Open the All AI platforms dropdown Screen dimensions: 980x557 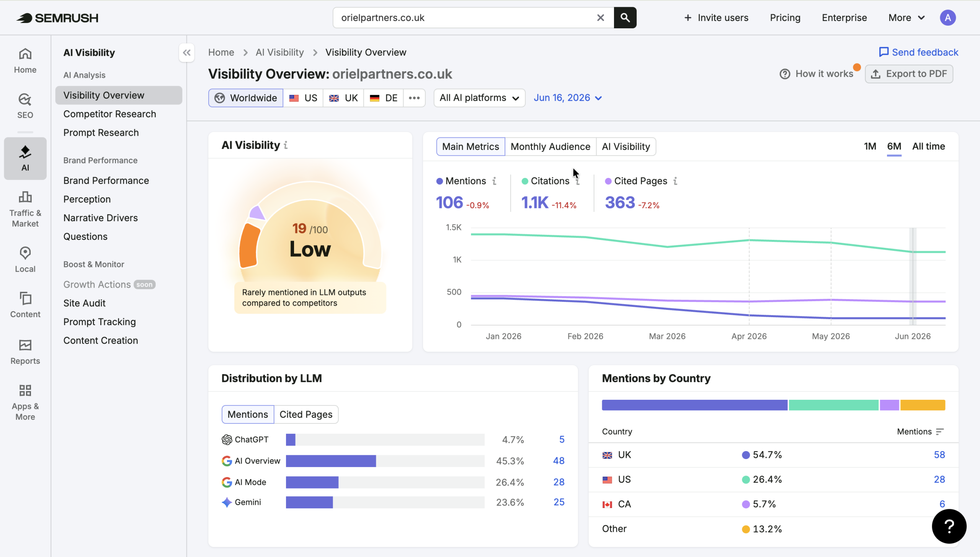pyautogui.click(x=479, y=98)
